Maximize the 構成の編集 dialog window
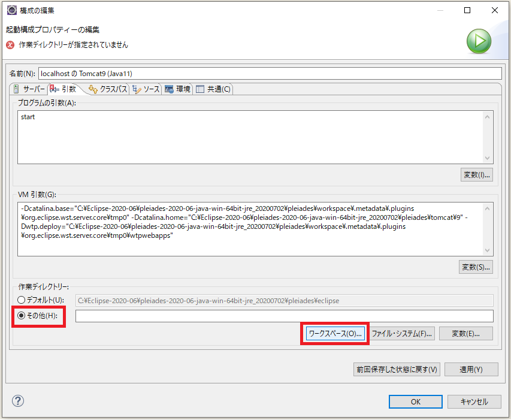The image size is (511, 420). pos(467,10)
